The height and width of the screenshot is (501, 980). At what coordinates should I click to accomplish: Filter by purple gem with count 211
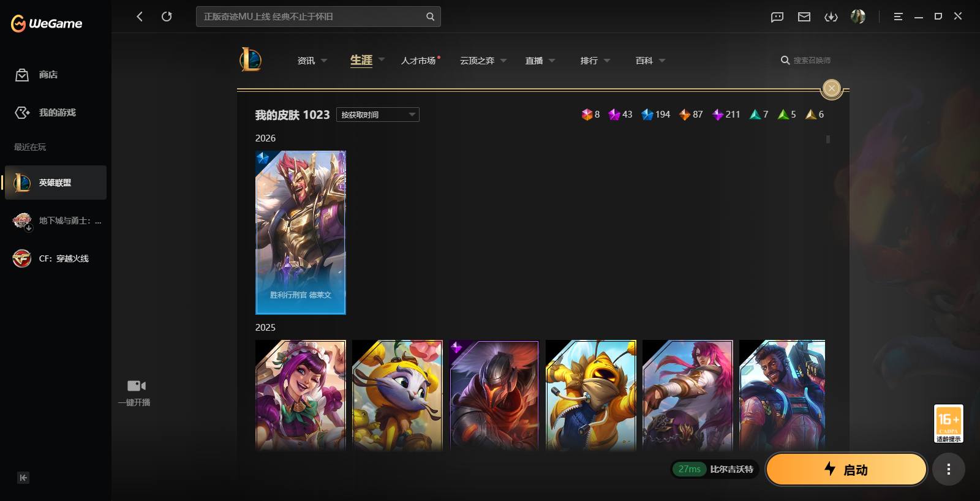(726, 115)
